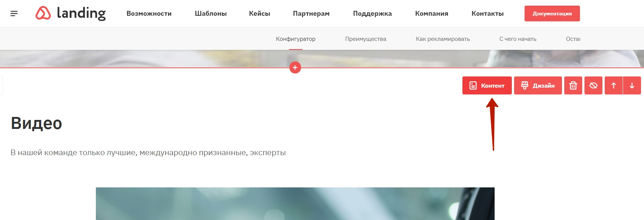This screenshot has height=220, width=644.
Task: Go to Кейсы in the top navigation
Action: 259,13
